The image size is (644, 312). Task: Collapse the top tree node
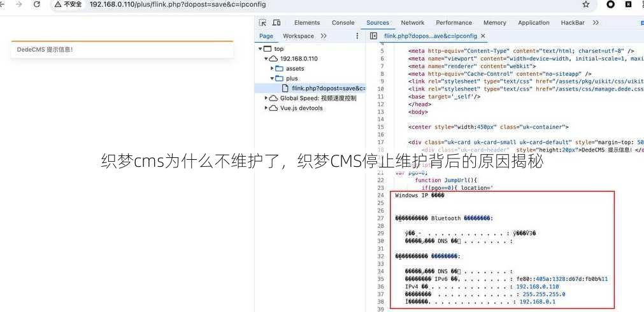coord(261,49)
